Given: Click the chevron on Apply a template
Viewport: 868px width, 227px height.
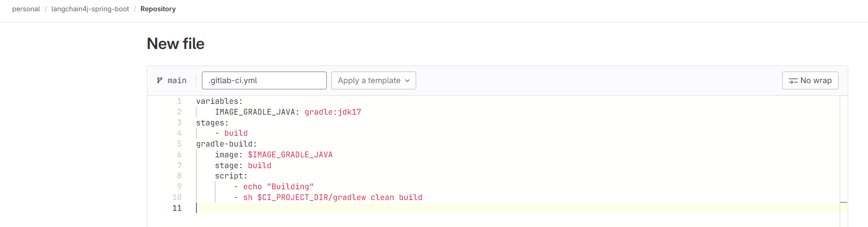Looking at the screenshot, I should [407, 81].
